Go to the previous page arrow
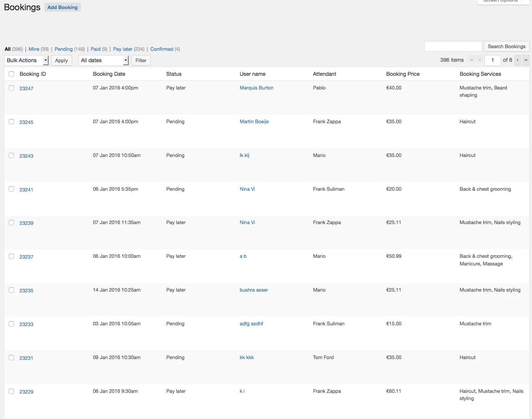 click(x=479, y=60)
